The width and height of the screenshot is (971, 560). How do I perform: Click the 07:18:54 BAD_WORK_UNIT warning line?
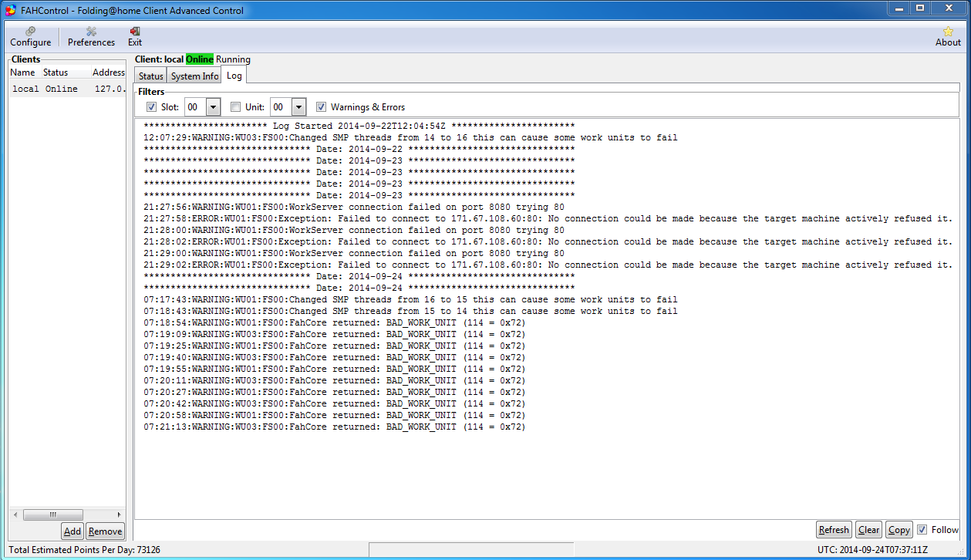[x=334, y=322]
